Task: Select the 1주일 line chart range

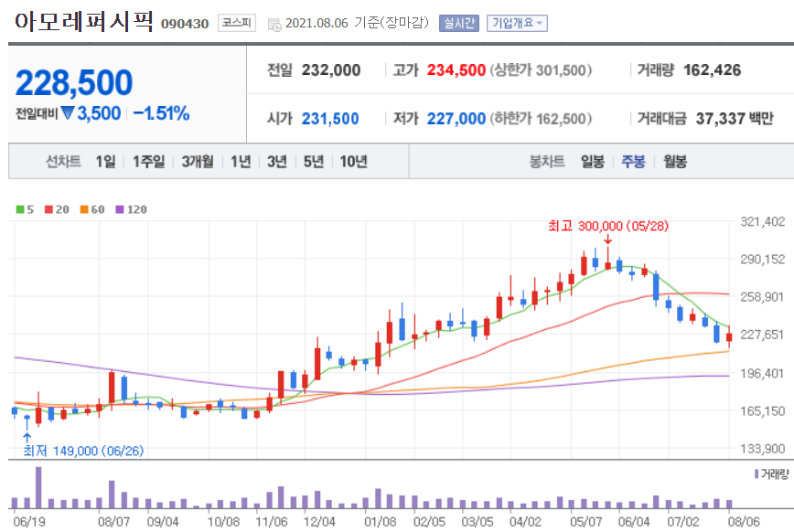Action: [148, 162]
